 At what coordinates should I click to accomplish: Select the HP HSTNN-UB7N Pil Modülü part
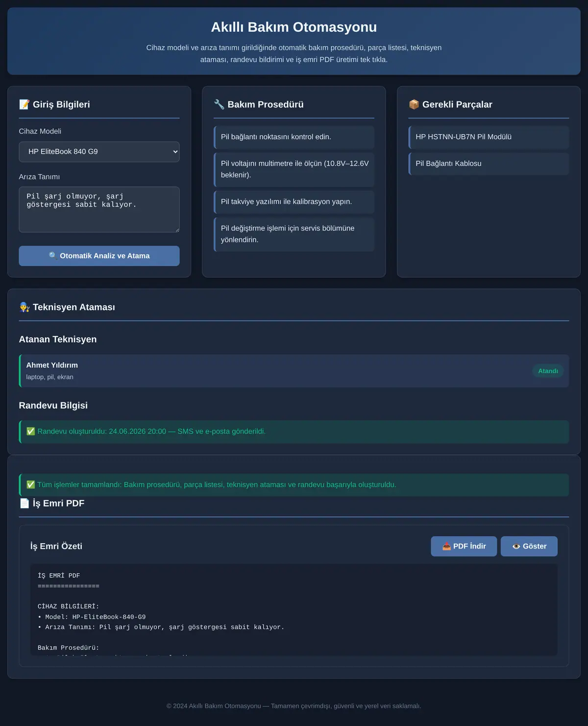click(489, 137)
